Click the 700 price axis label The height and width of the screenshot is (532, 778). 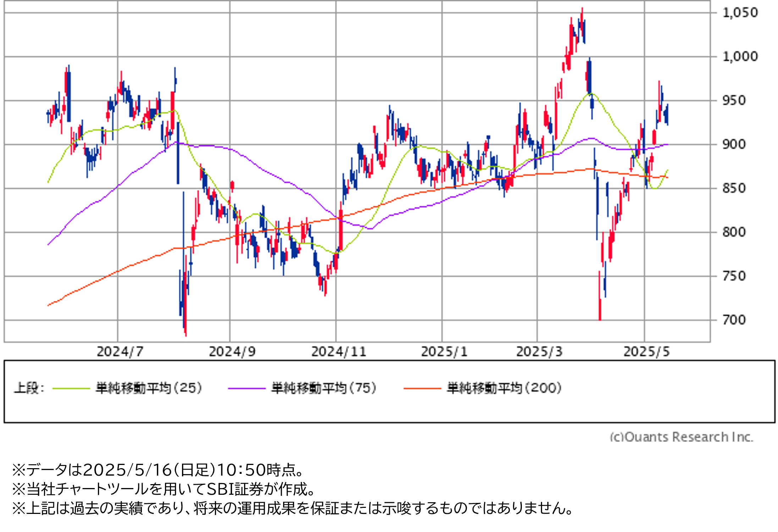734,320
